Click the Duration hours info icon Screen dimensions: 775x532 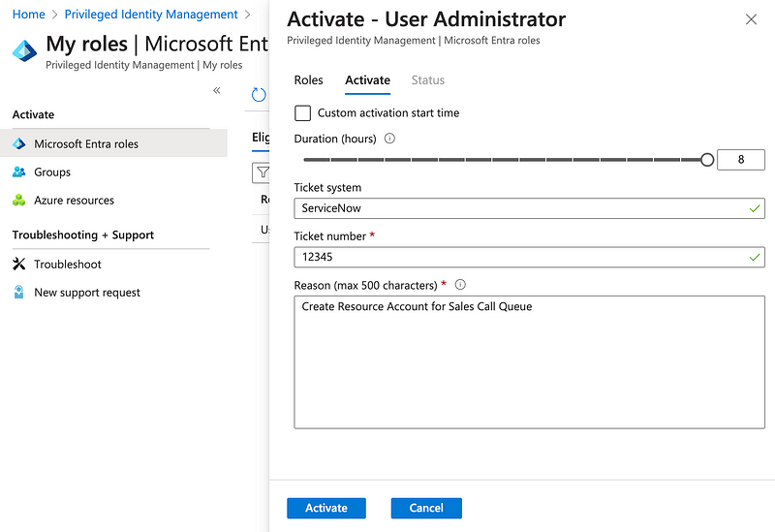pos(389,139)
